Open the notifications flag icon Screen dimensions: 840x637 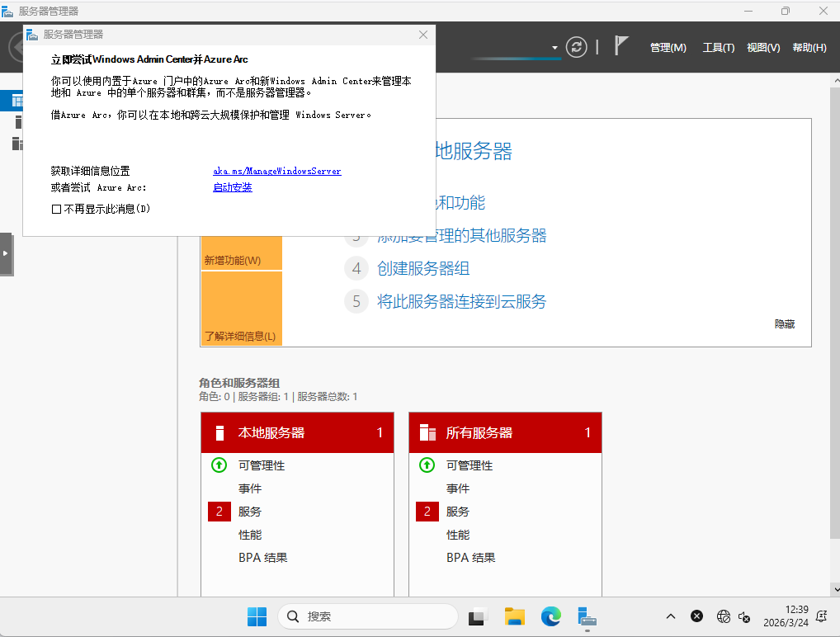pyautogui.click(x=622, y=47)
